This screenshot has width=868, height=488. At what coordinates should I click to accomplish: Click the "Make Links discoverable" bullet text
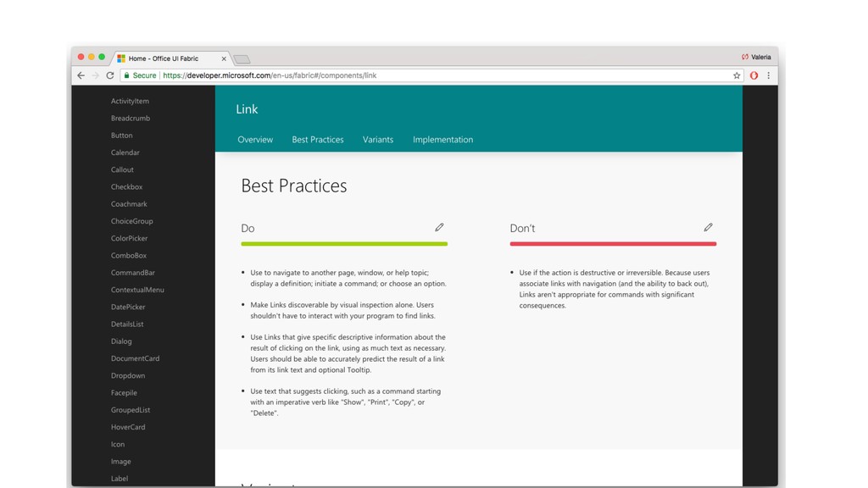(342, 310)
